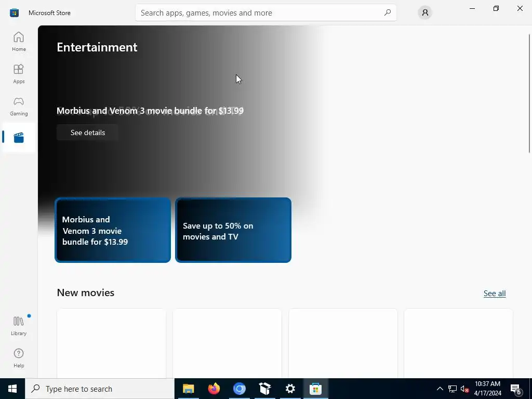The height and width of the screenshot is (399, 532).
Task: Open the Gaming section
Action: pyautogui.click(x=19, y=106)
